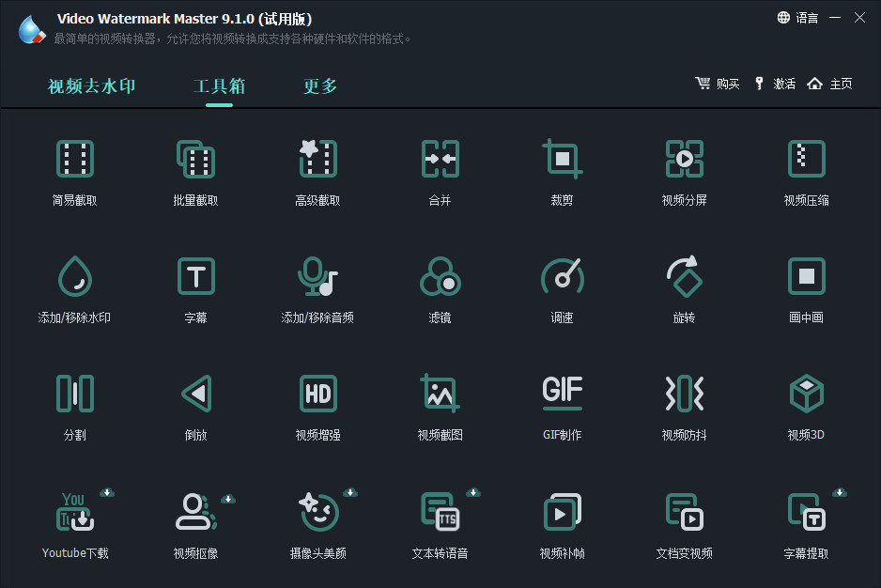881x588 pixels.
Task: Click the water drop app logo
Action: 32,29
